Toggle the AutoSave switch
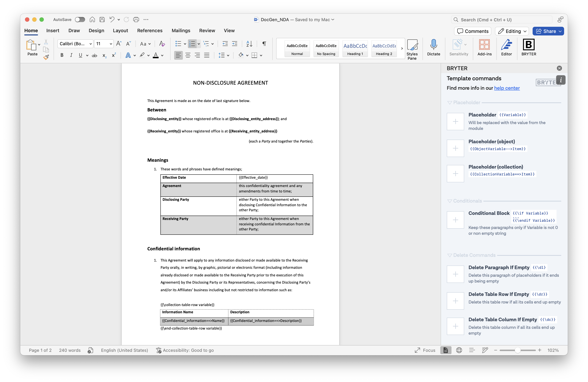 pyautogui.click(x=80, y=20)
